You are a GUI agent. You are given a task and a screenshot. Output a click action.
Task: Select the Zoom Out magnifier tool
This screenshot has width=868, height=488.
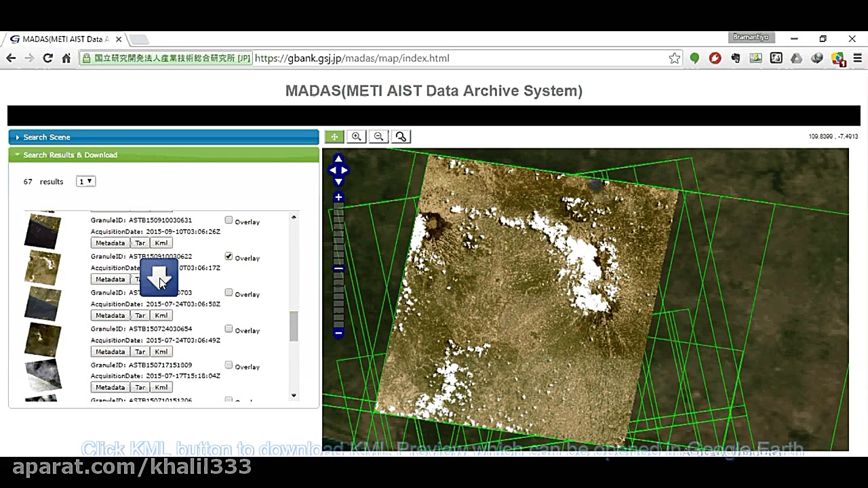(x=378, y=136)
